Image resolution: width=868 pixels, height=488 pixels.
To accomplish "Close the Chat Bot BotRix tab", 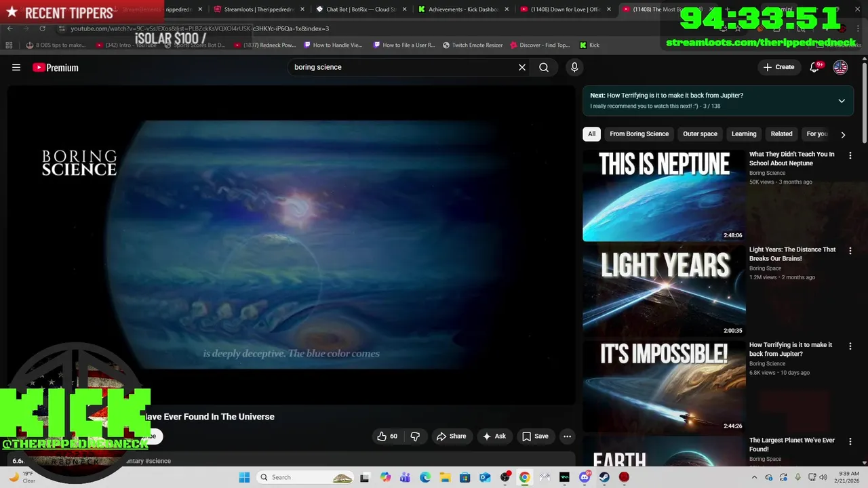I will 405,9.
